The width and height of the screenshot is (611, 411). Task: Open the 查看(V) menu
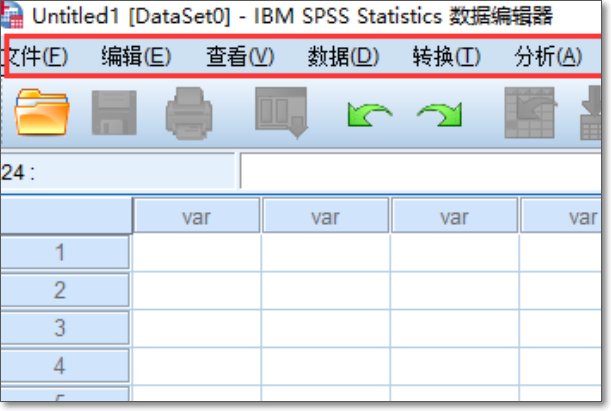[240, 56]
